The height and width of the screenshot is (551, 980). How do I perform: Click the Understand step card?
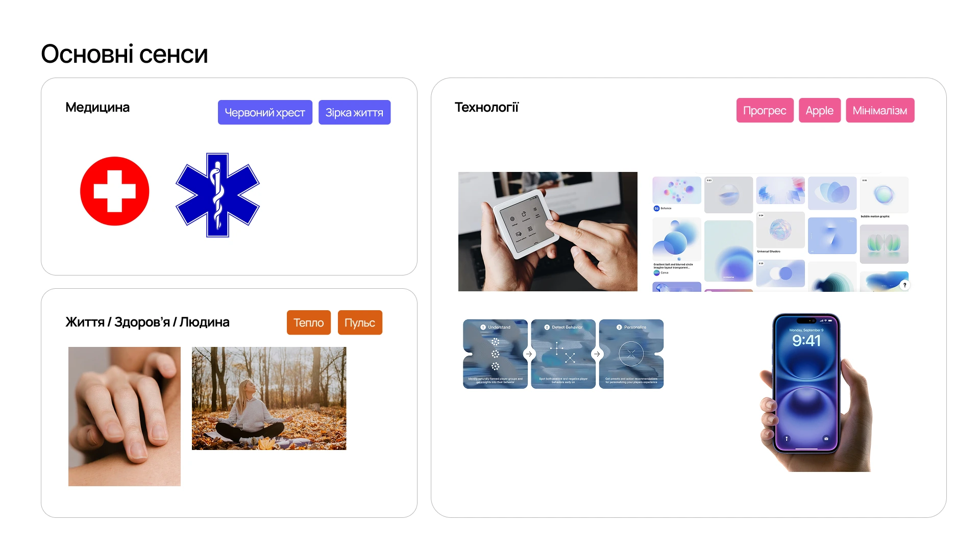[x=495, y=354]
